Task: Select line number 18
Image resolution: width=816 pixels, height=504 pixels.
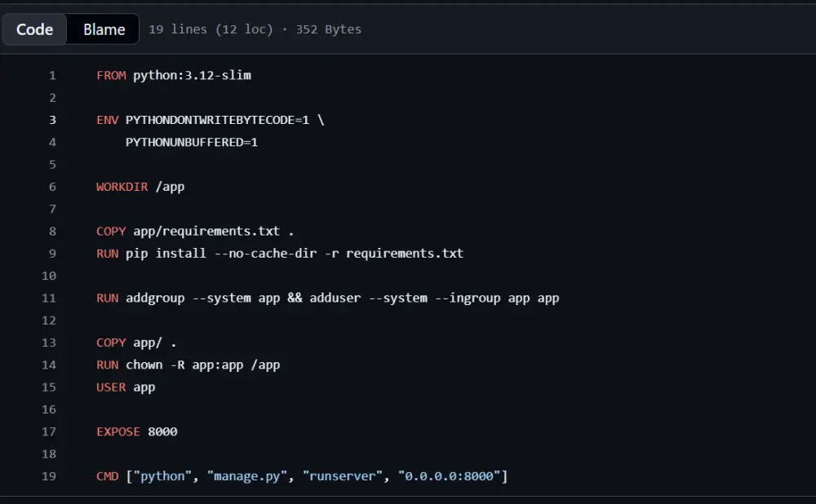Action: (x=49, y=454)
